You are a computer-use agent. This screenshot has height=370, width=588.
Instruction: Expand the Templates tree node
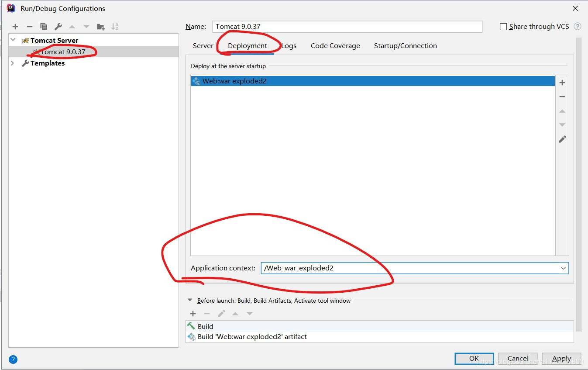(x=13, y=63)
